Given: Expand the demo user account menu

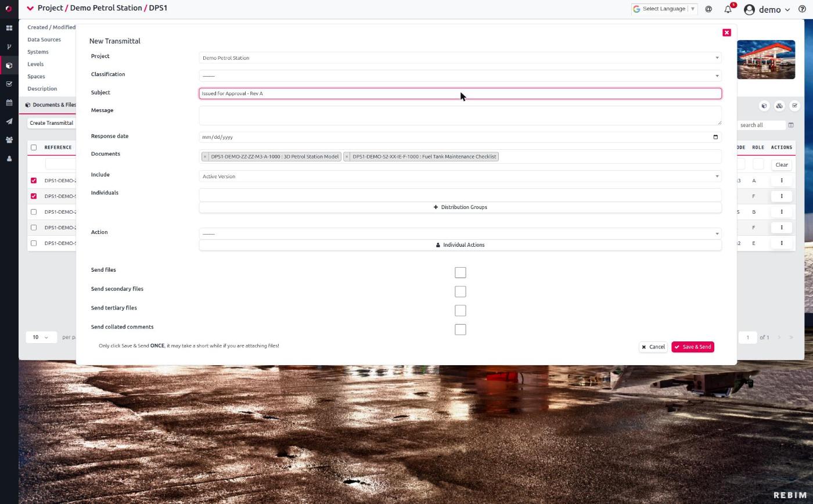Looking at the screenshot, I should pos(767,9).
